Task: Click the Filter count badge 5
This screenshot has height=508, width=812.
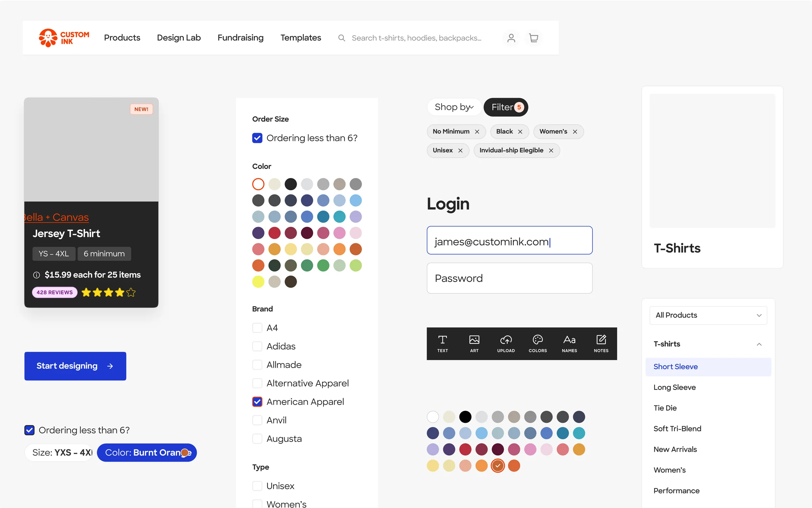Action: coord(519,107)
